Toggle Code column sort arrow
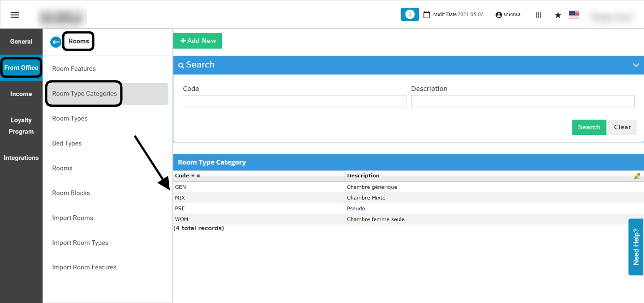The image size is (644, 303). [193, 176]
